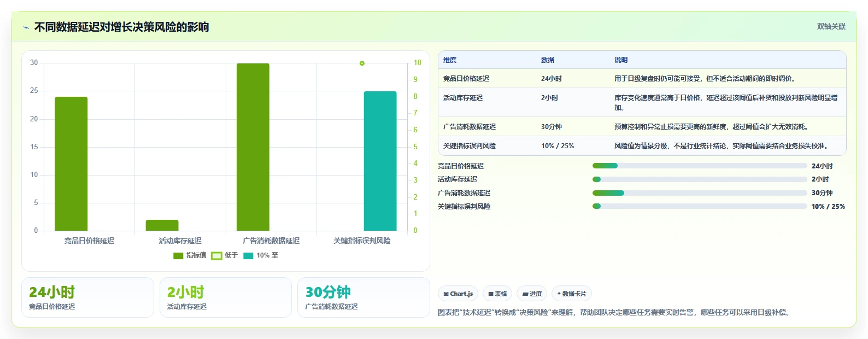Click the short 活动库存延迟 bar in the chart
The width and height of the screenshot is (868, 339).
[162, 225]
